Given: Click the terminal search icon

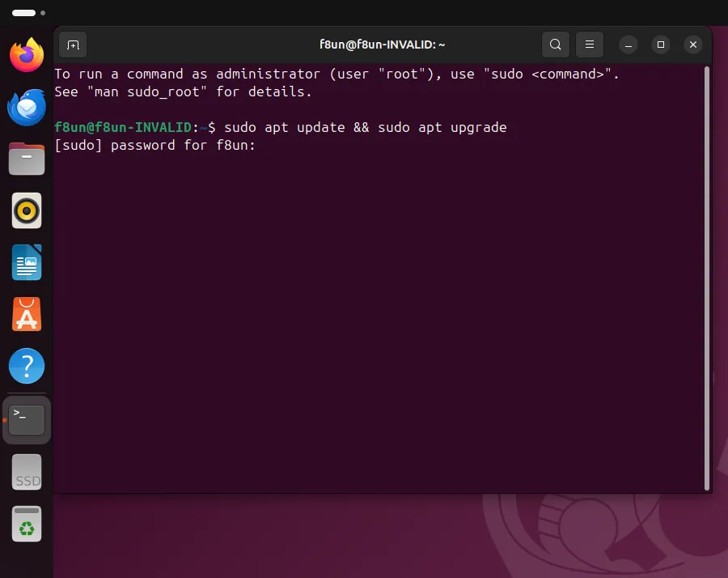Looking at the screenshot, I should (555, 45).
